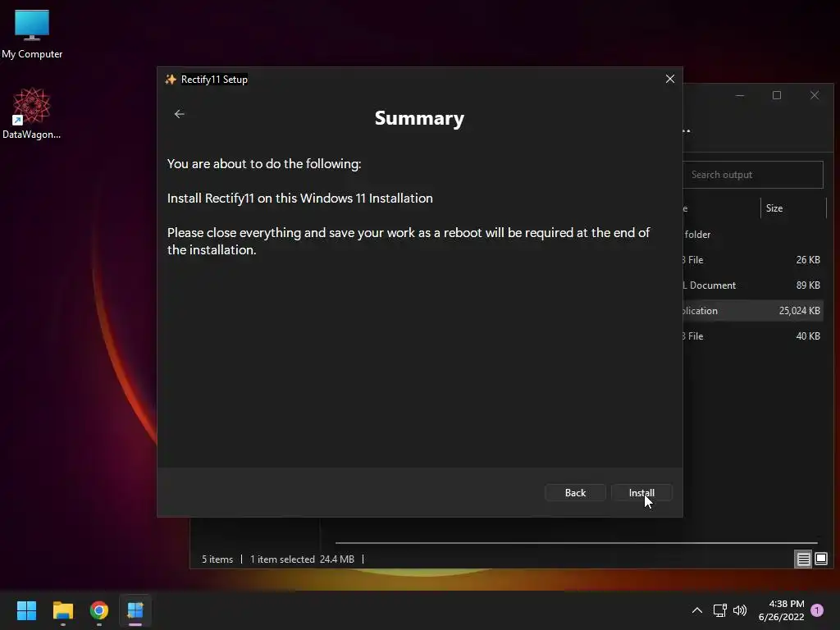Click '1 item selected 24.4 MB' status text

click(x=302, y=559)
